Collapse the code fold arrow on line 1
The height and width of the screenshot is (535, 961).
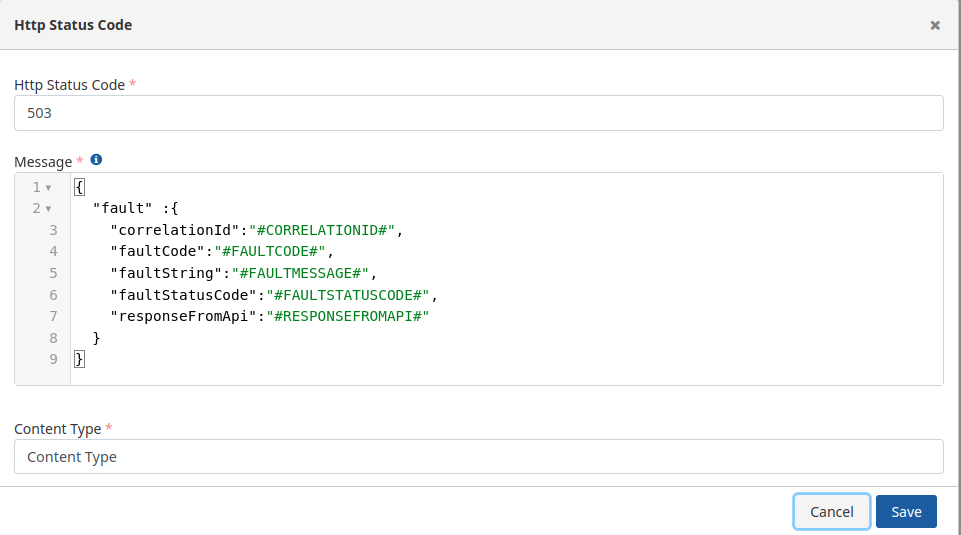pos(48,188)
